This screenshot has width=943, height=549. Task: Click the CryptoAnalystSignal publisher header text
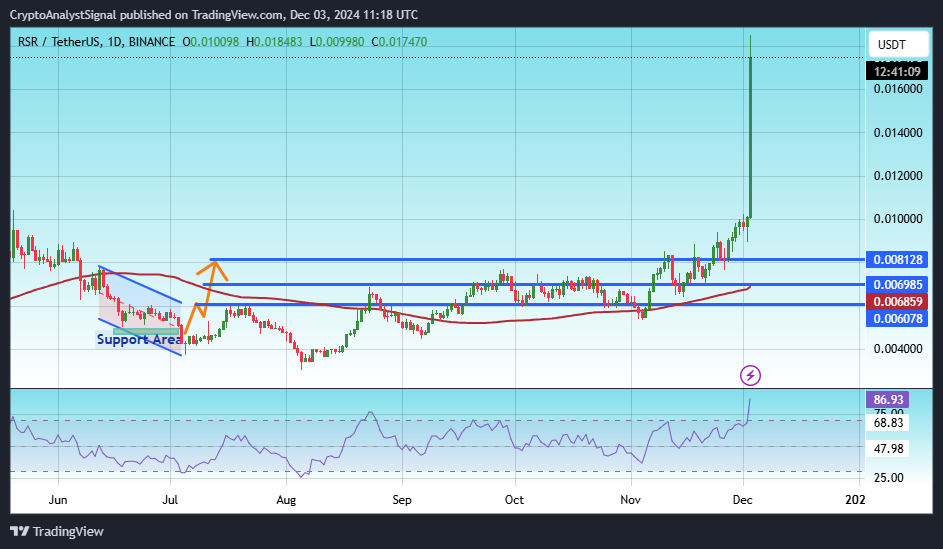pyautogui.click(x=213, y=14)
